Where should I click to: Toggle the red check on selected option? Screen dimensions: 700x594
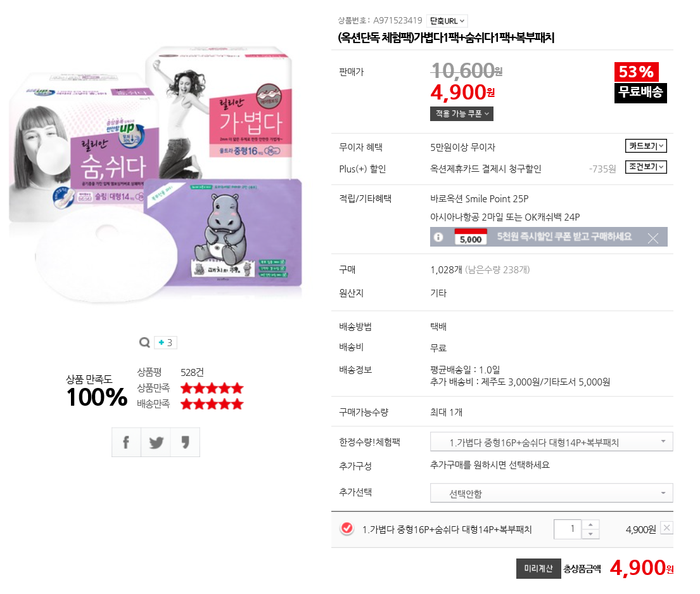(x=347, y=528)
